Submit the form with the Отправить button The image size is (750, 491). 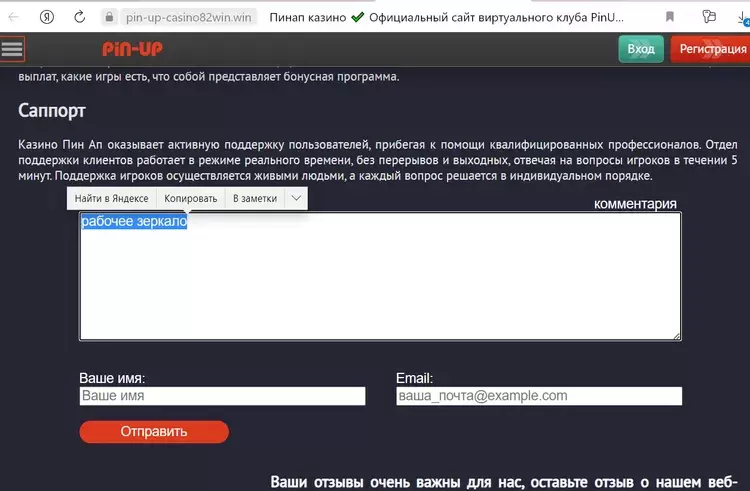pos(154,432)
